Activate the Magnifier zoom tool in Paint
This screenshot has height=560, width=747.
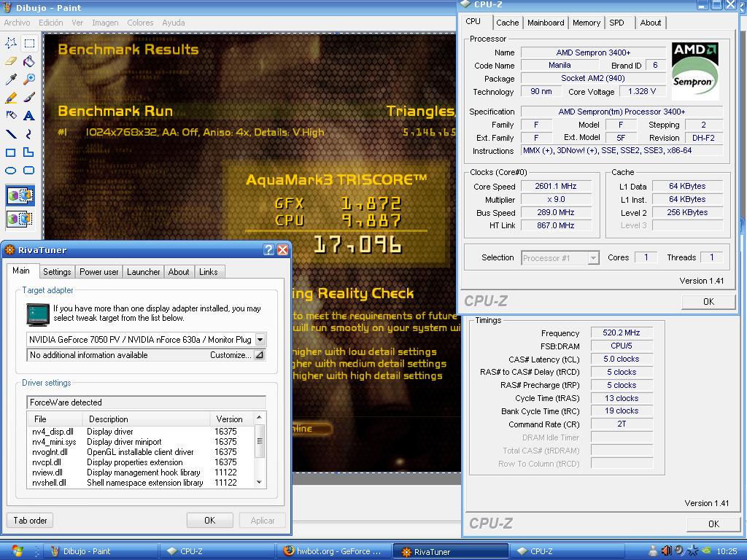coord(29,79)
